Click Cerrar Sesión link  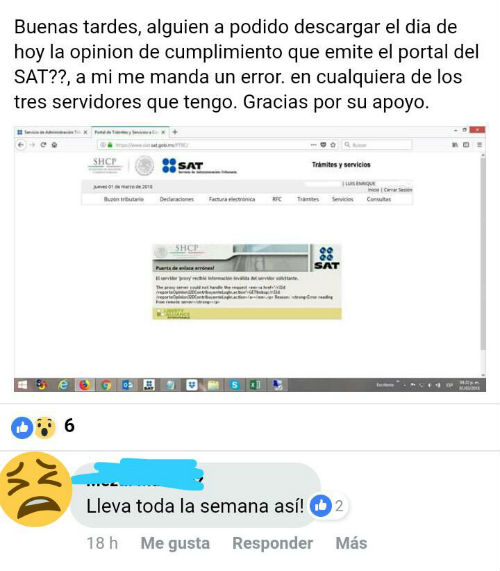pyautogui.click(x=398, y=190)
